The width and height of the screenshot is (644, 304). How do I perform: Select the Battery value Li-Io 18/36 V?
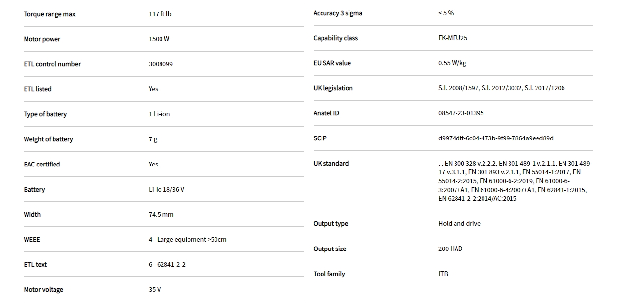(166, 190)
